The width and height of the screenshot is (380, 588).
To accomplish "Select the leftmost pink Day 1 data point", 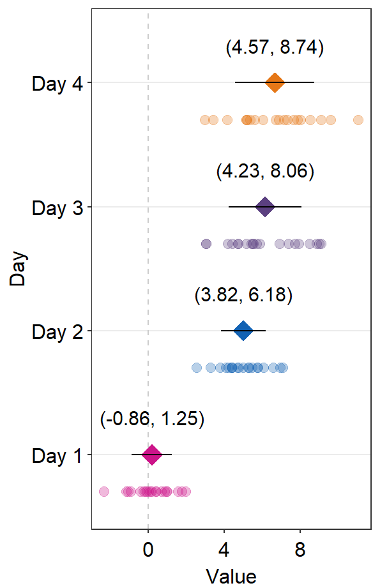I will (x=104, y=491).
